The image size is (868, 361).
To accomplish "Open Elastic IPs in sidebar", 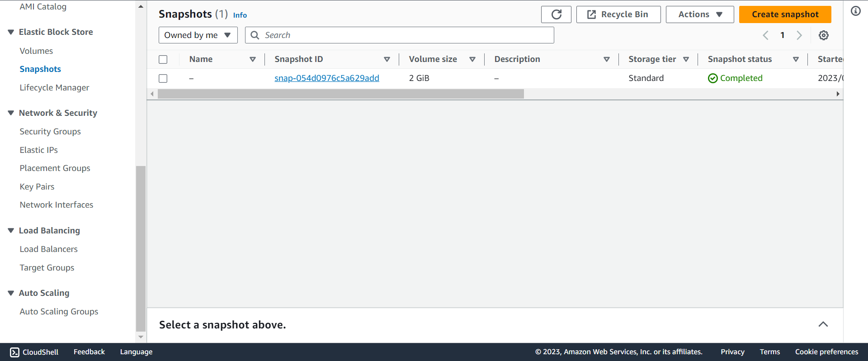I will coord(38,150).
